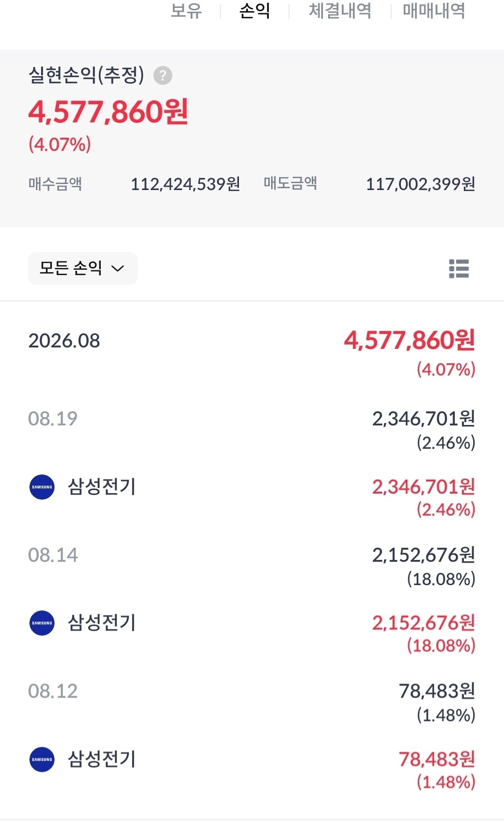
Task: Open help icon next to 실현손익(추정)
Action: tap(163, 75)
